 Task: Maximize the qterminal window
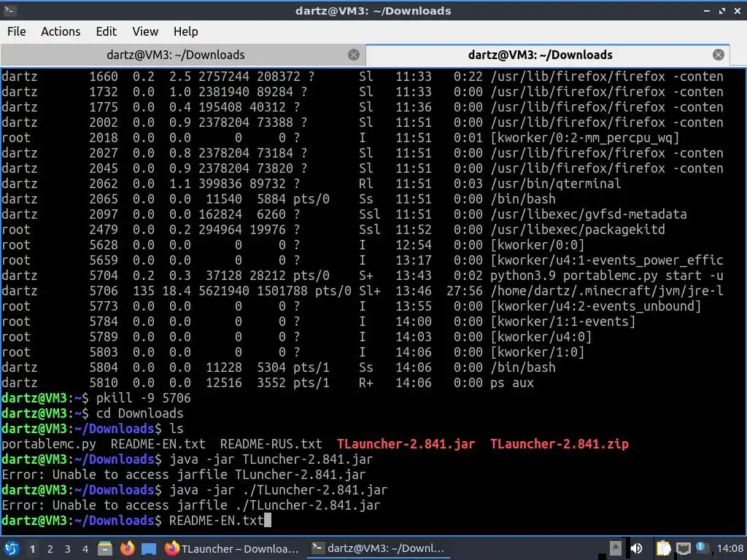click(722, 10)
